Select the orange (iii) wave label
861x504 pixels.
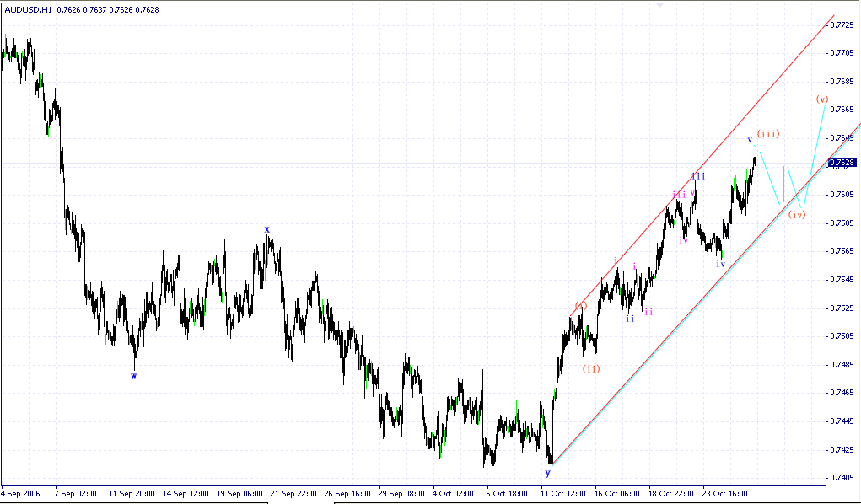pyautogui.click(x=768, y=133)
